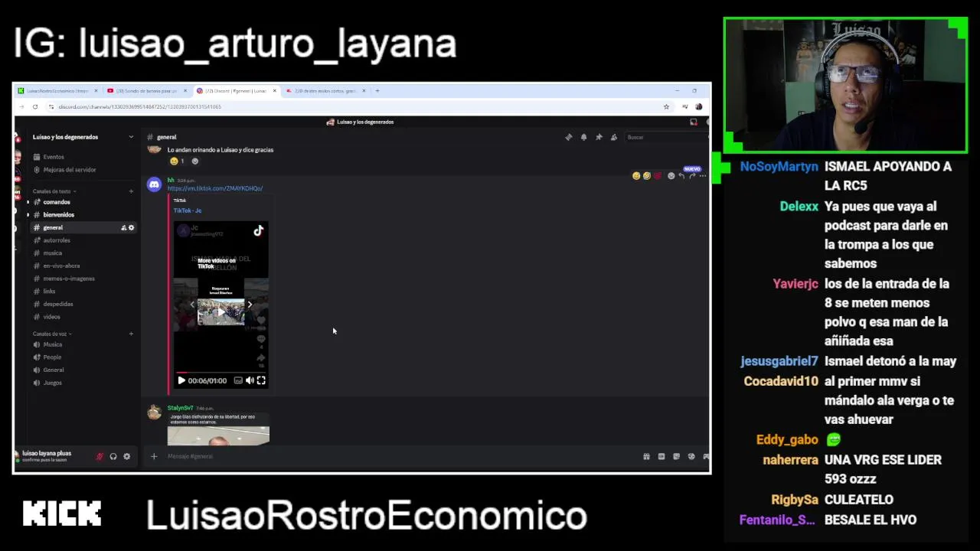Open gift icon in message bar
980x551 pixels.
646,456
